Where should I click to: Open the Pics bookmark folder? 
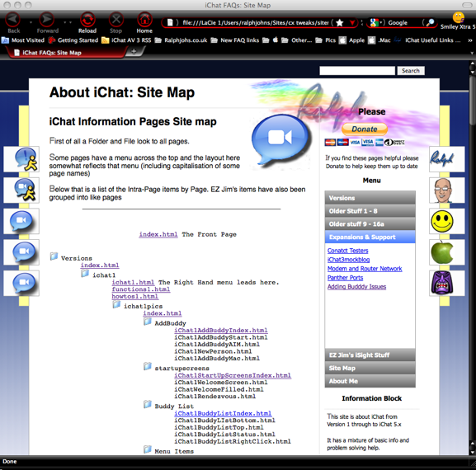pyautogui.click(x=326, y=40)
